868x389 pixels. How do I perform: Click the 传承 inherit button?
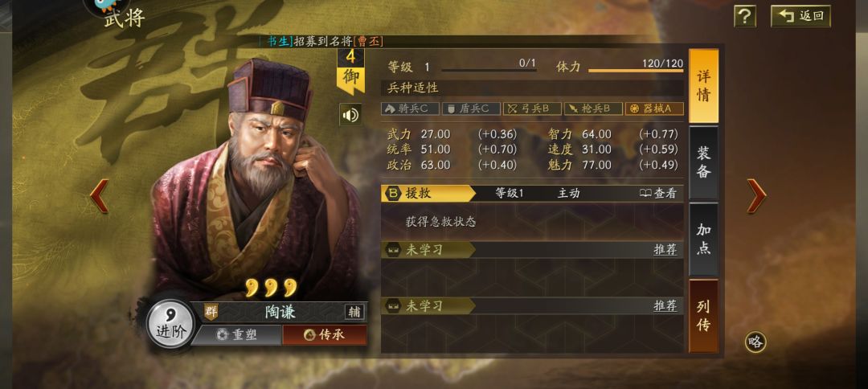point(325,335)
